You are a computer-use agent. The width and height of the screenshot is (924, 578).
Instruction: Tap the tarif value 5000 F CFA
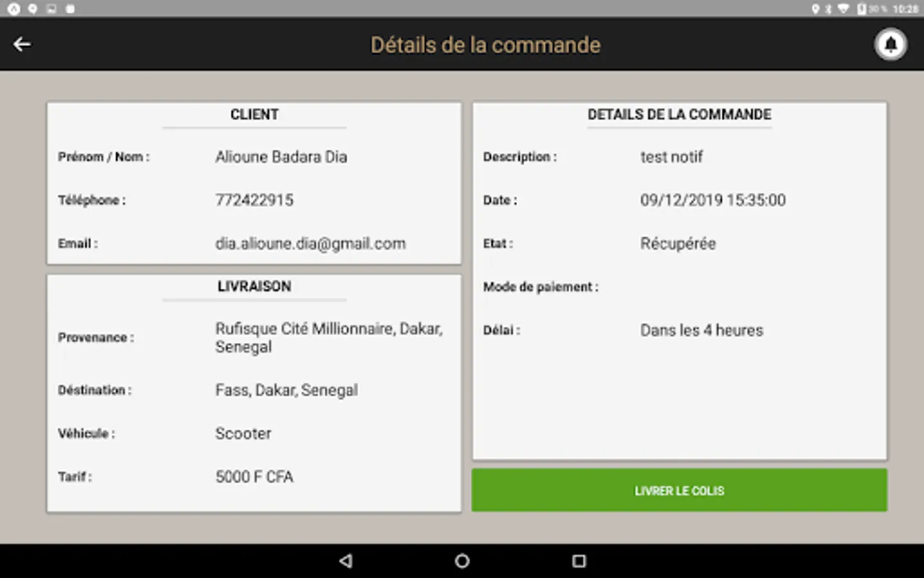[254, 477]
